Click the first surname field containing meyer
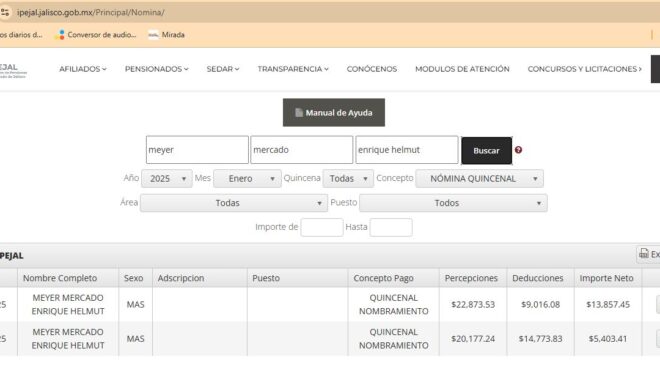This screenshot has width=660, height=365. (197, 149)
